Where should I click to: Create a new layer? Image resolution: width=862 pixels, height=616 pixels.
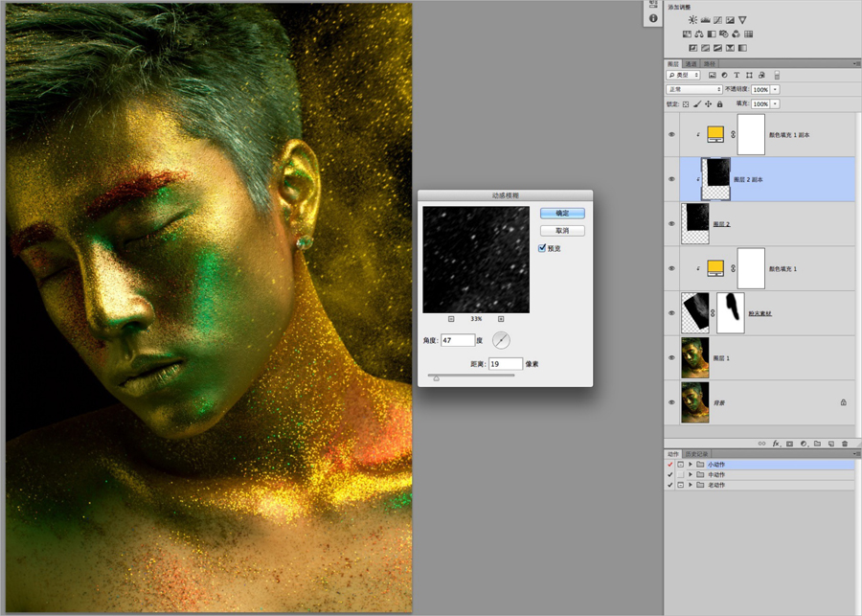[831, 444]
